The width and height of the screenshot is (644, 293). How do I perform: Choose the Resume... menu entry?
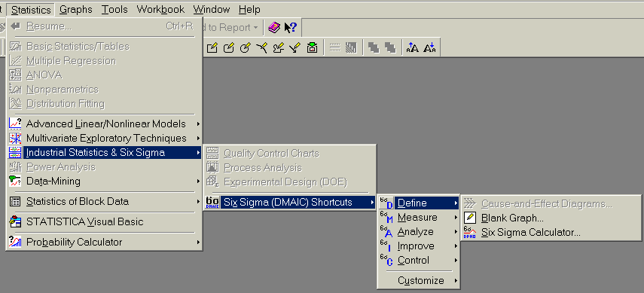105,26
